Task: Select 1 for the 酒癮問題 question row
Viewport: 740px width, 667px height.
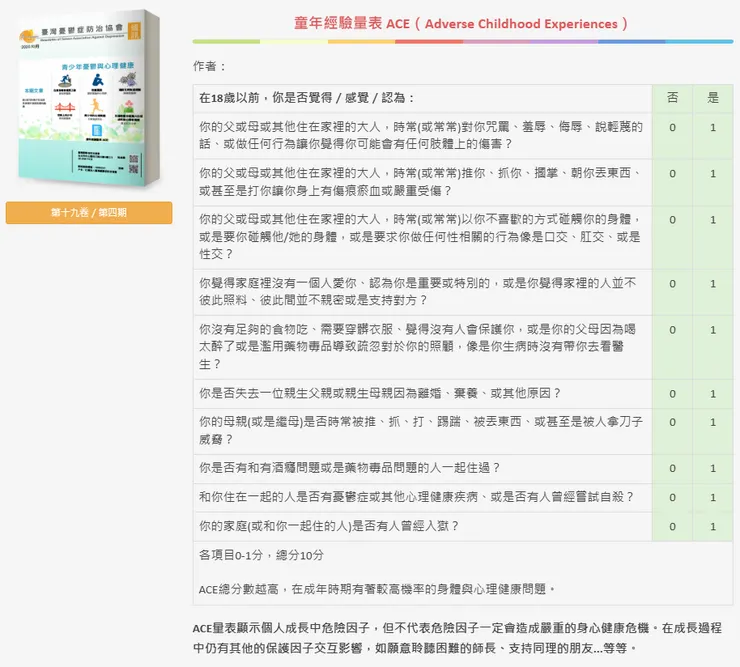Action: click(x=713, y=468)
